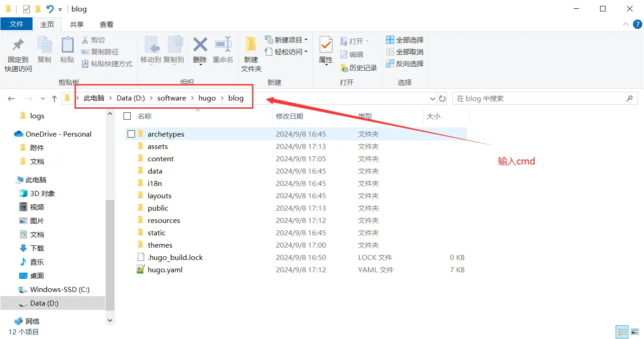Expand the address bar history dropdown

433,99
